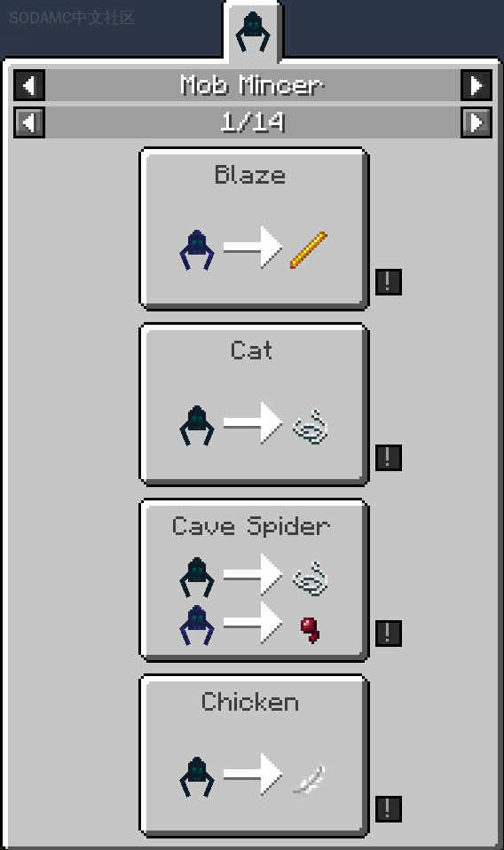
Task: Go to next page of 1/14
Action: click(476, 122)
